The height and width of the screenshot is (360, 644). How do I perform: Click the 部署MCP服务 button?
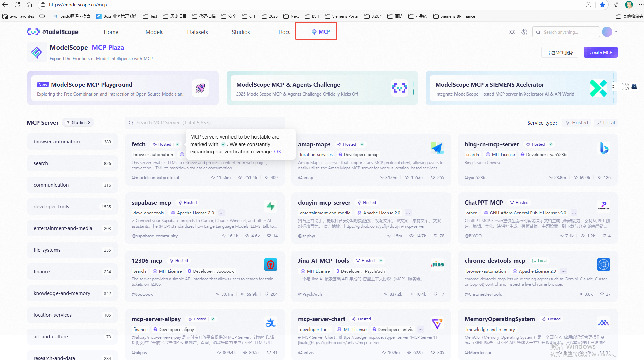(560, 52)
